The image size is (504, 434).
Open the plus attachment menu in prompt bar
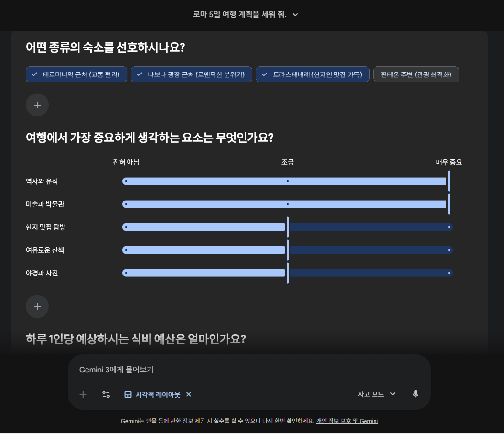[83, 394]
